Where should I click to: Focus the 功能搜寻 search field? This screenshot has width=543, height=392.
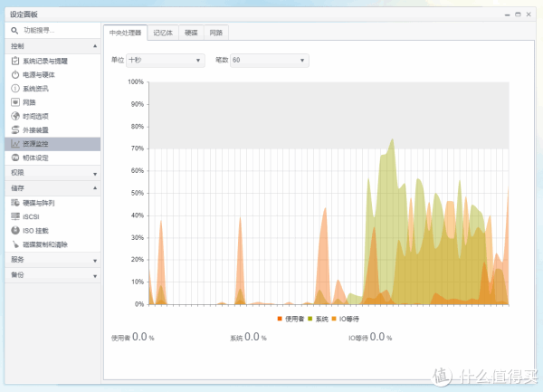(53, 31)
